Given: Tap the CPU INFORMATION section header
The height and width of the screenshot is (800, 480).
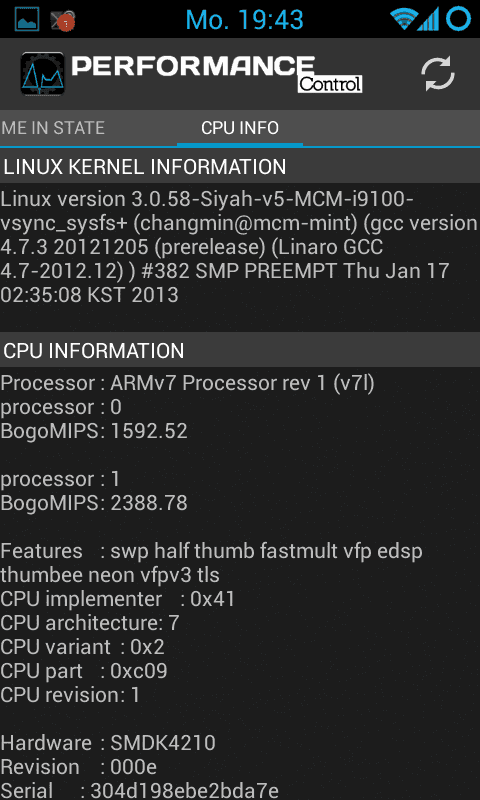Looking at the screenshot, I should click(x=240, y=351).
